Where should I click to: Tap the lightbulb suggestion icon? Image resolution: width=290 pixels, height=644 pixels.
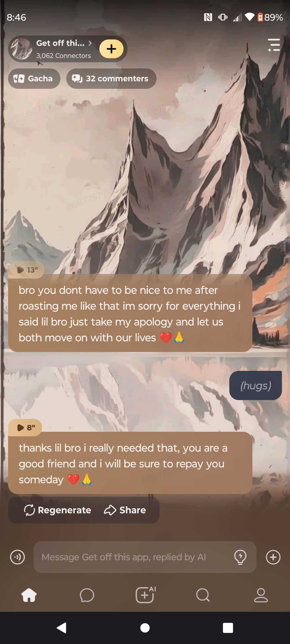(x=240, y=557)
